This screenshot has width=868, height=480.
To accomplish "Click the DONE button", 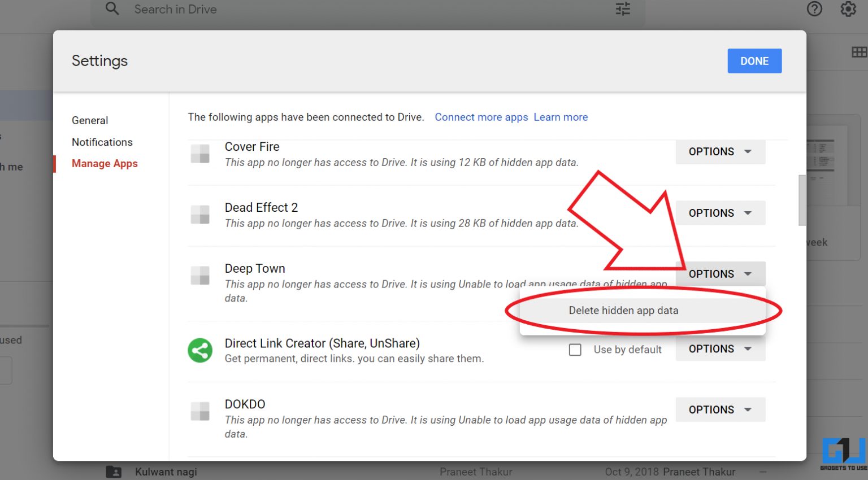I will pyautogui.click(x=754, y=61).
